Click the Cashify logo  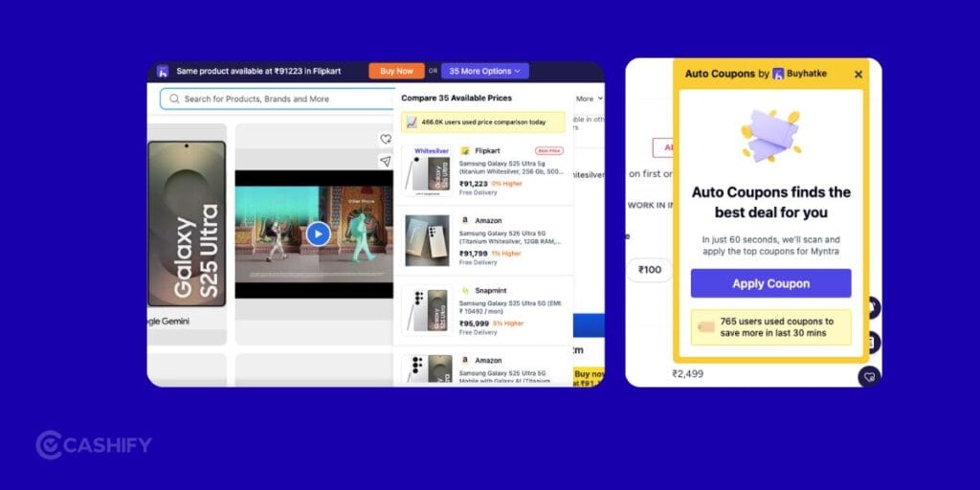tap(94, 445)
